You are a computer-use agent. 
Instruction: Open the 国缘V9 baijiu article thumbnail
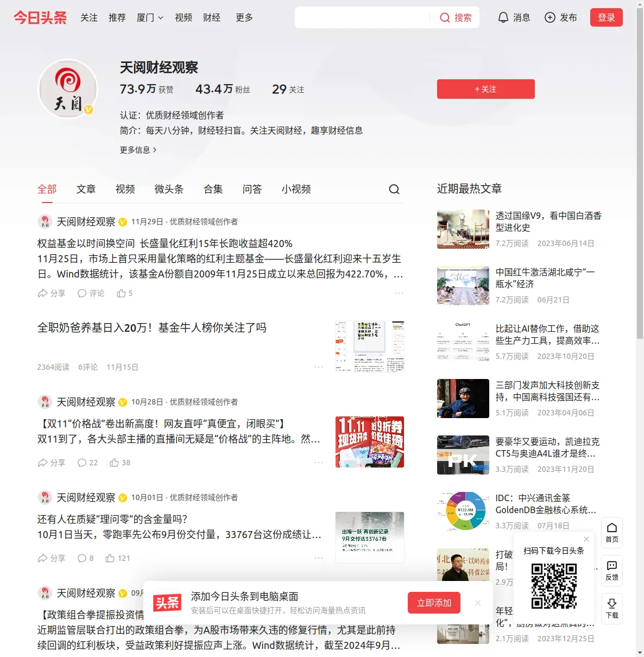click(x=463, y=229)
